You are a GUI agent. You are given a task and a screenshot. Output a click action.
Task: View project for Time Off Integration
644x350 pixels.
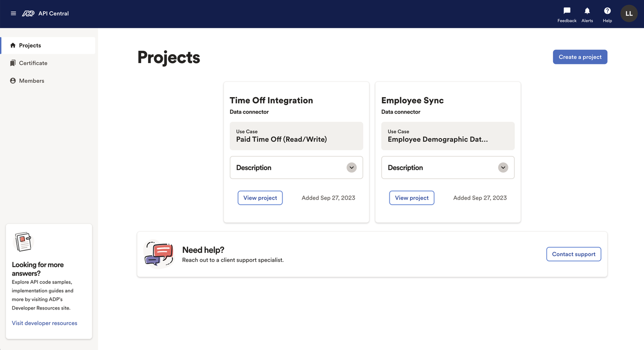tap(260, 198)
